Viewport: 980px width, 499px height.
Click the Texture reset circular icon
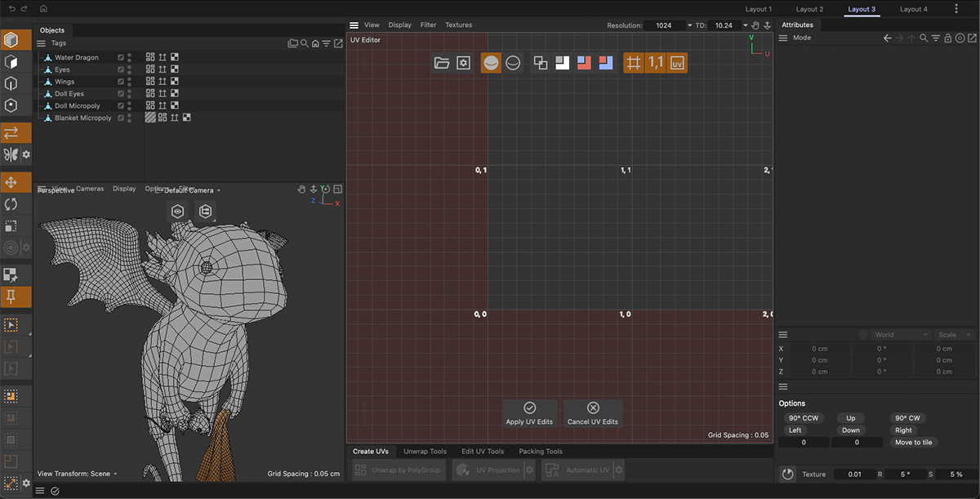(787, 474)
